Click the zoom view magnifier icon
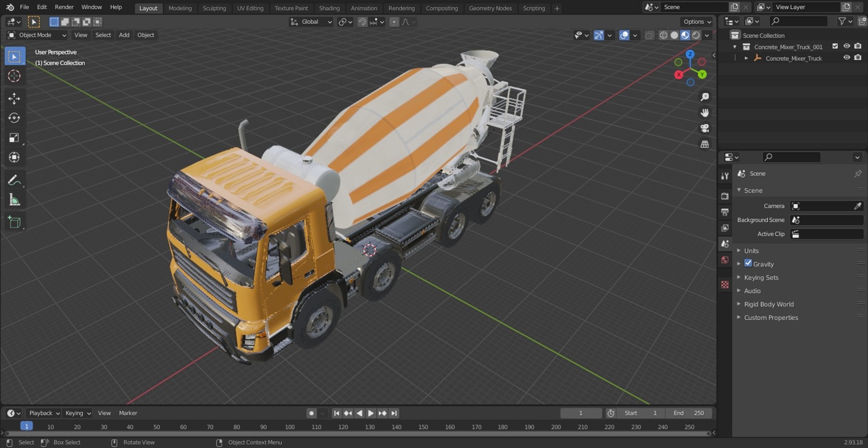This screenshot has height=448, width=868. click(x=704, y=97)
